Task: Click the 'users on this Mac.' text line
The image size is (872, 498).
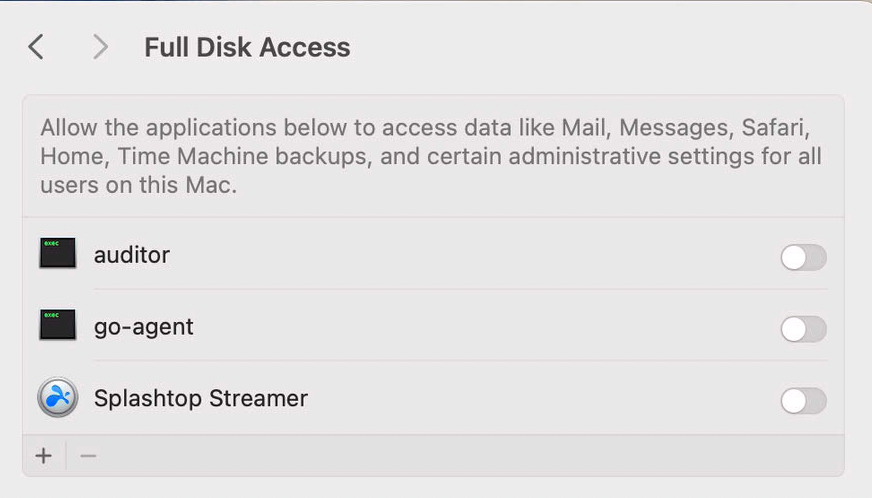Action: (x=138, y=185)
